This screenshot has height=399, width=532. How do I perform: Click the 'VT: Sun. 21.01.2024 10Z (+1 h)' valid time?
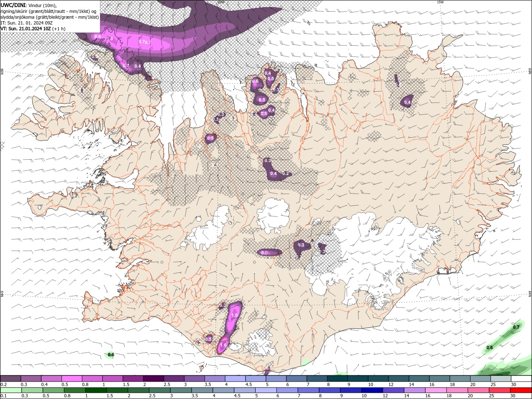32,29
